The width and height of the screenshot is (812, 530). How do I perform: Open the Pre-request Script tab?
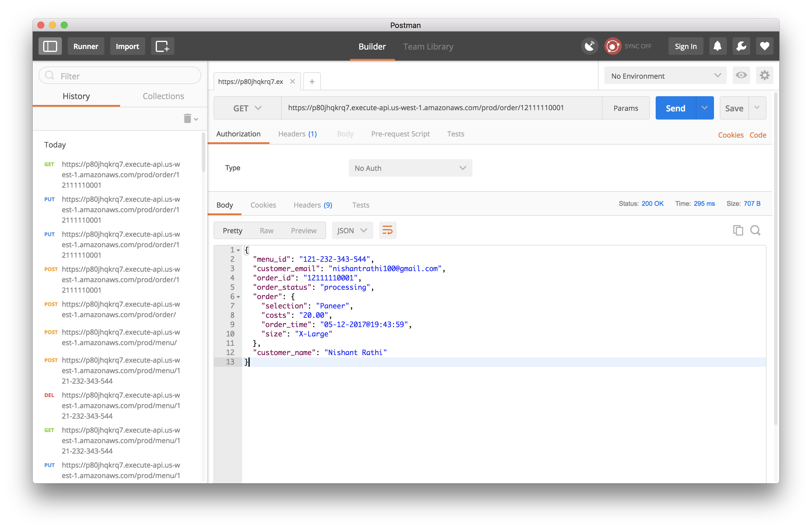click(400, 134)
